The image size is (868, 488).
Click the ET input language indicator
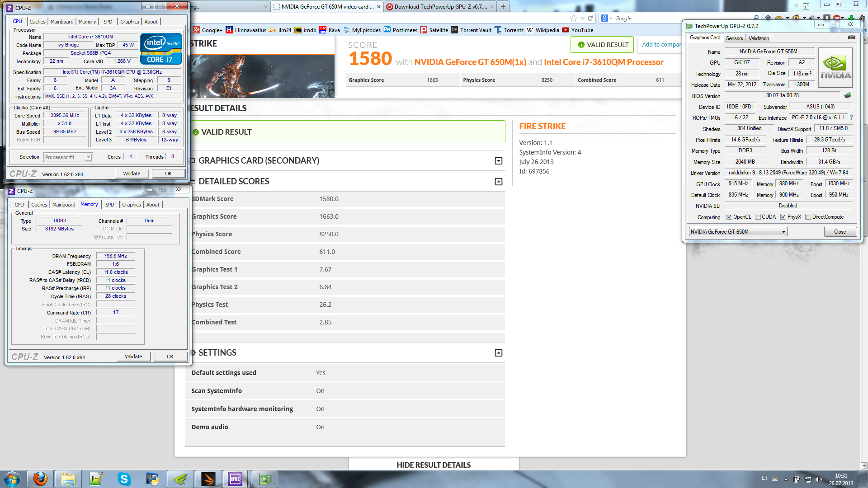click(x=764, y=479)
